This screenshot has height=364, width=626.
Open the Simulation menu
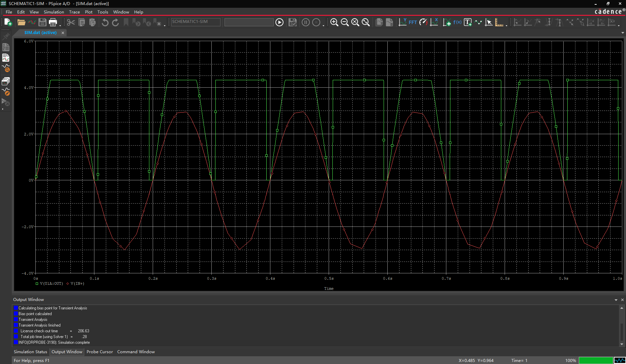[54, 12]
